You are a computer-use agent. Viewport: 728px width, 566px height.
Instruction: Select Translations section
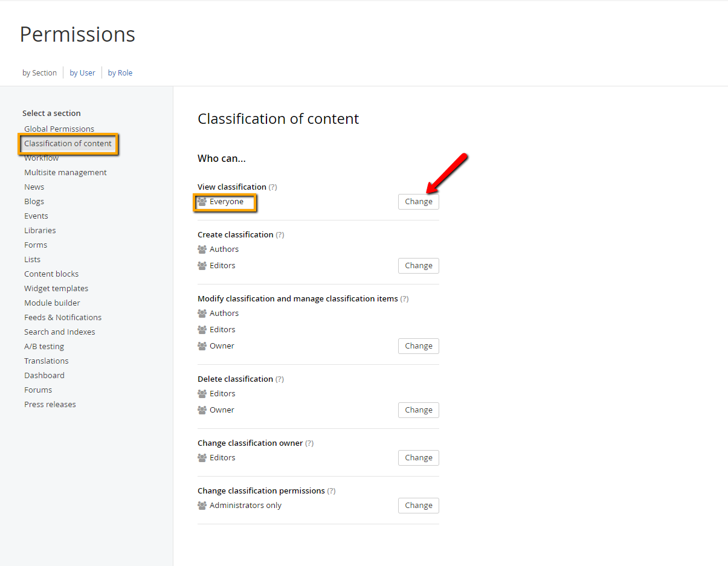click(x=47, y=361)
